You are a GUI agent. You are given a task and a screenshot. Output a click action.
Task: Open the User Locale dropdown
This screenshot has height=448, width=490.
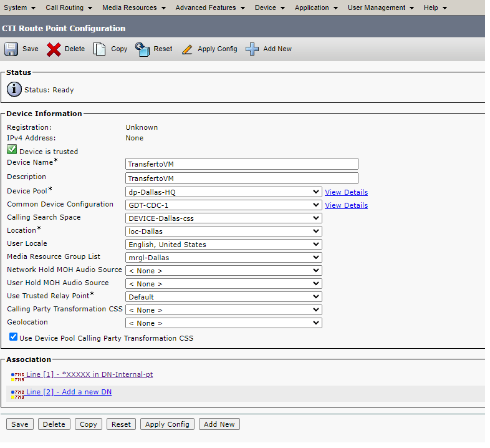223,245
